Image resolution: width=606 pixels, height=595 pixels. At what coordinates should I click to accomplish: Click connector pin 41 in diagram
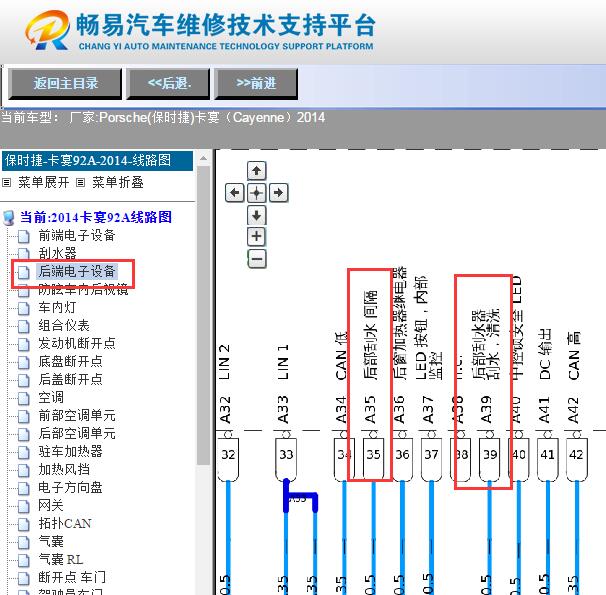548,459
